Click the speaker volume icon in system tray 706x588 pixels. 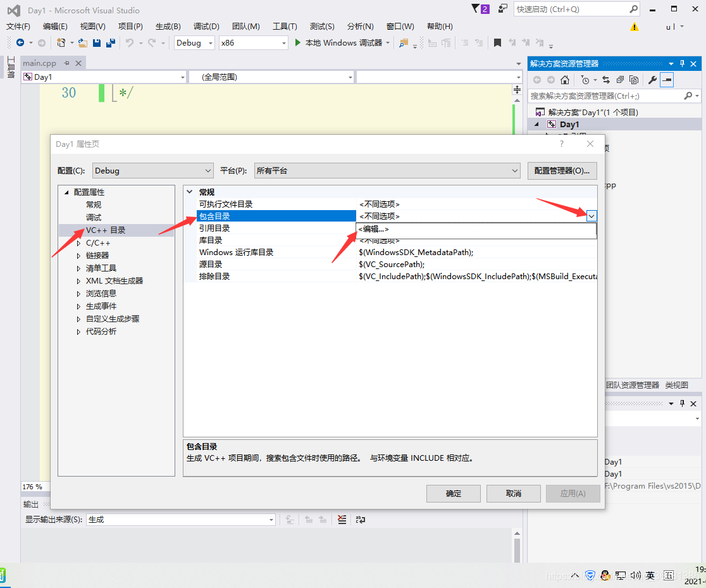point(635,575)
